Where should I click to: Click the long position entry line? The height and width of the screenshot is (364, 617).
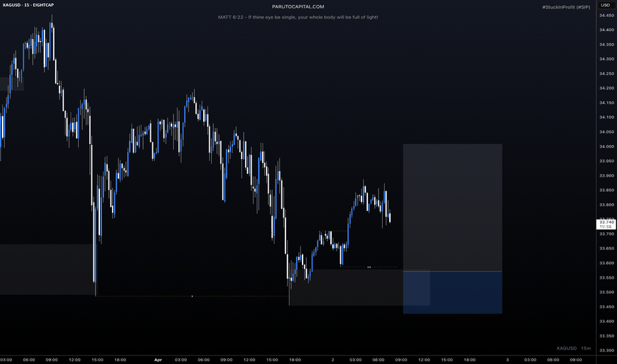click(453, 271)
